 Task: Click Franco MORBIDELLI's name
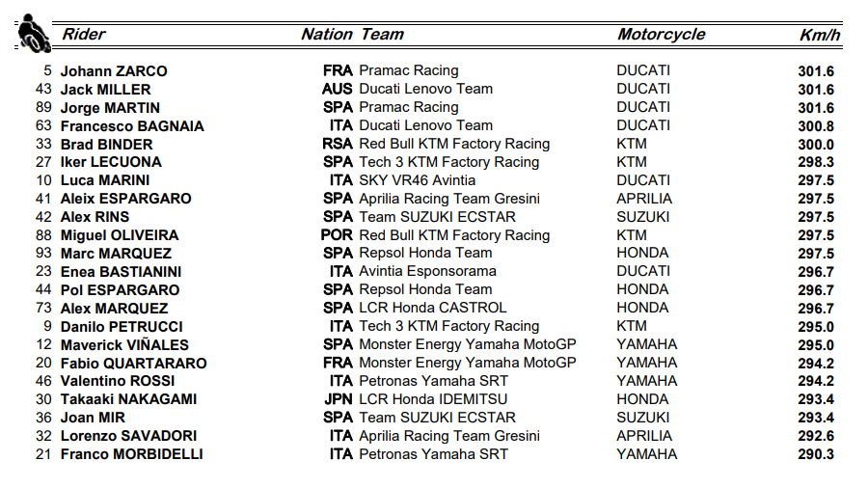131,455
